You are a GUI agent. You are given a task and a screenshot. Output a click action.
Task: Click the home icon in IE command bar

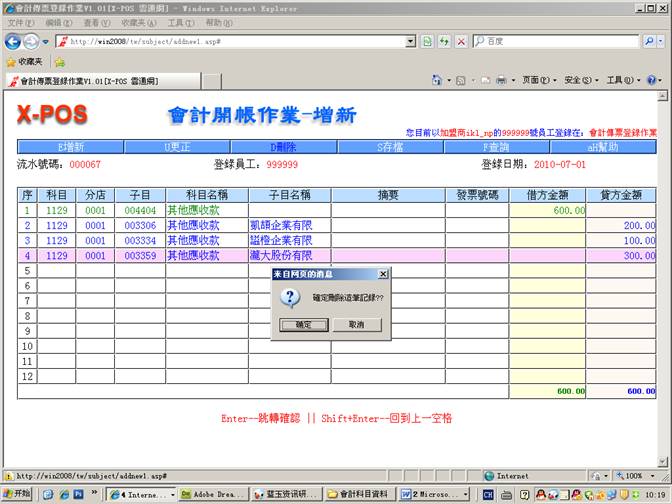438,80
